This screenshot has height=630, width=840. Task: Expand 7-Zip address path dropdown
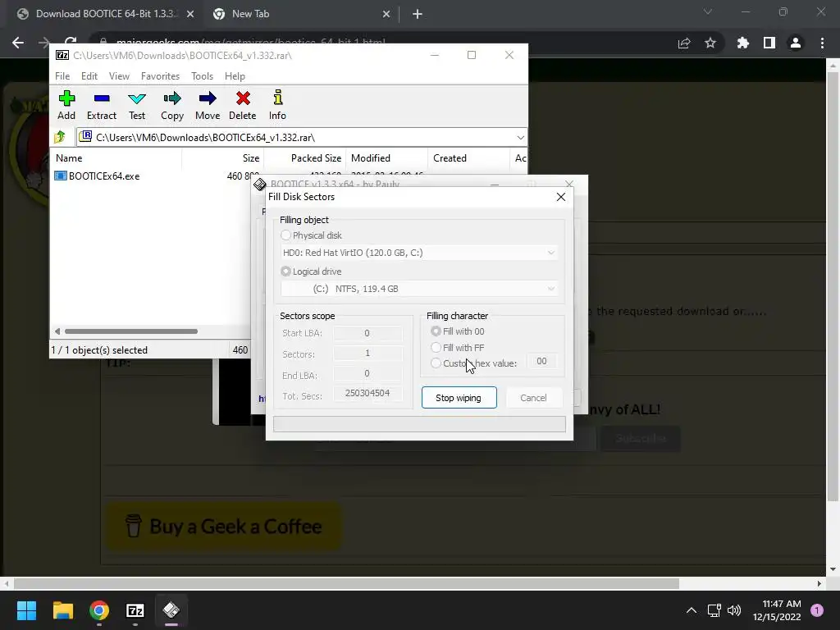point(520,138)
